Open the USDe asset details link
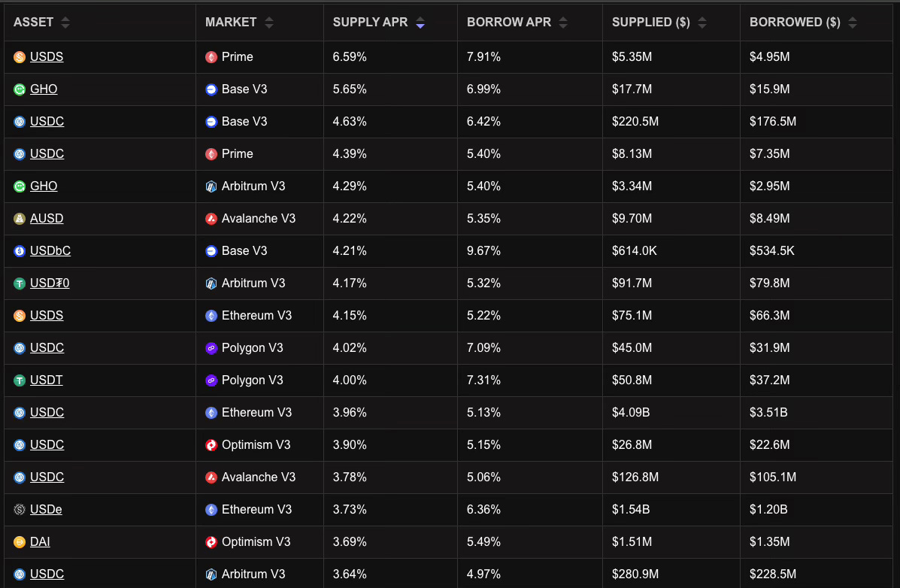Image resolution: width=900 pixels, height=588 pixels. pos(46,509)
